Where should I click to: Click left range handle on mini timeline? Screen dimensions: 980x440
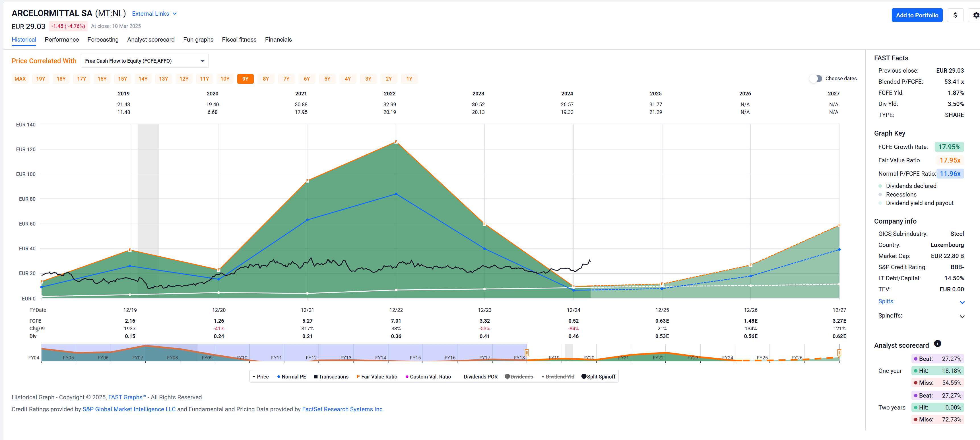(x=527, y=353)
